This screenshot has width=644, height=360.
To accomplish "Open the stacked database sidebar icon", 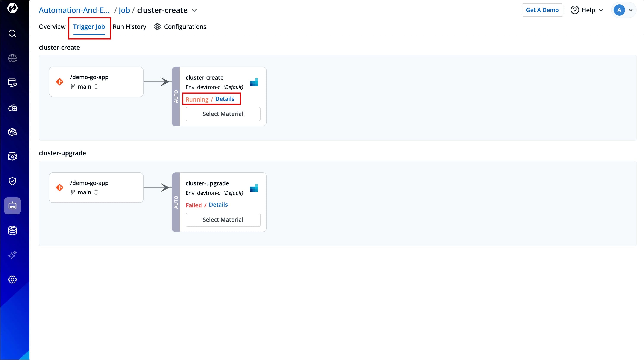I will [x=12, y=230].
